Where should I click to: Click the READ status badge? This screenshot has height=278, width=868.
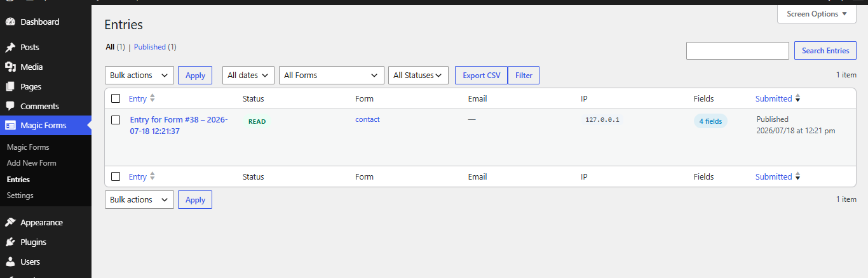[257, 121]
